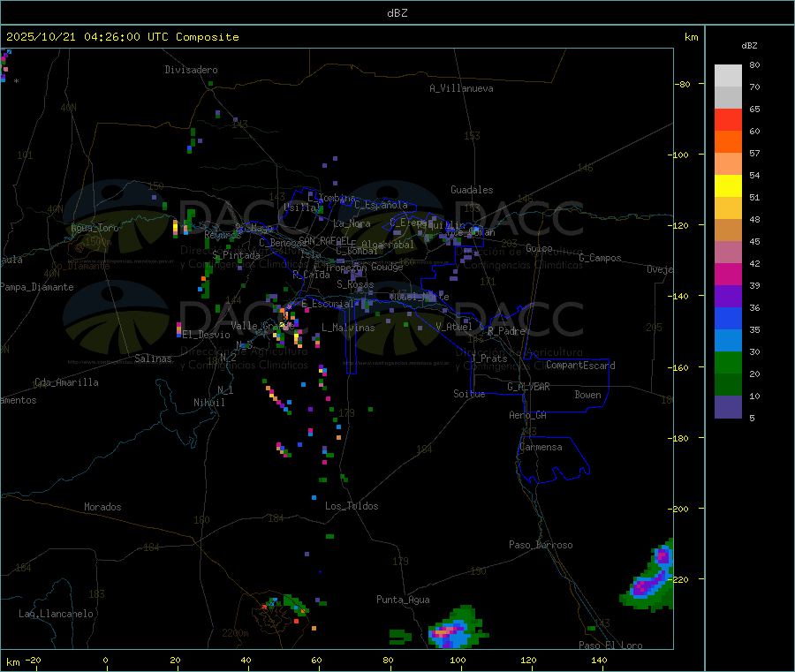The width and height of the screenshot is (795, 672).
Task: Click the S_Rosas map label
Action: click(355, 285)
